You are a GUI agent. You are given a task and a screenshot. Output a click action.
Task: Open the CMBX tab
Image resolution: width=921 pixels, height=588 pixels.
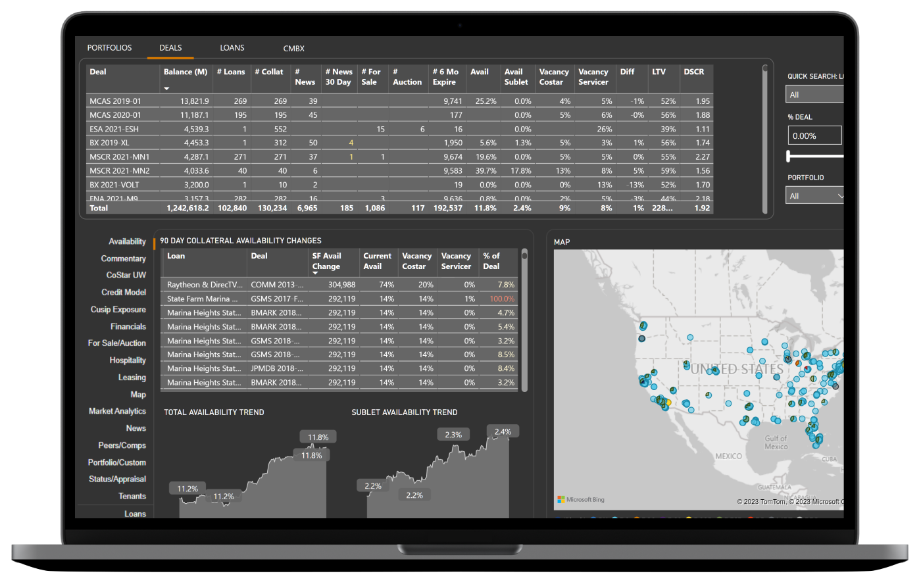point(293,49)
